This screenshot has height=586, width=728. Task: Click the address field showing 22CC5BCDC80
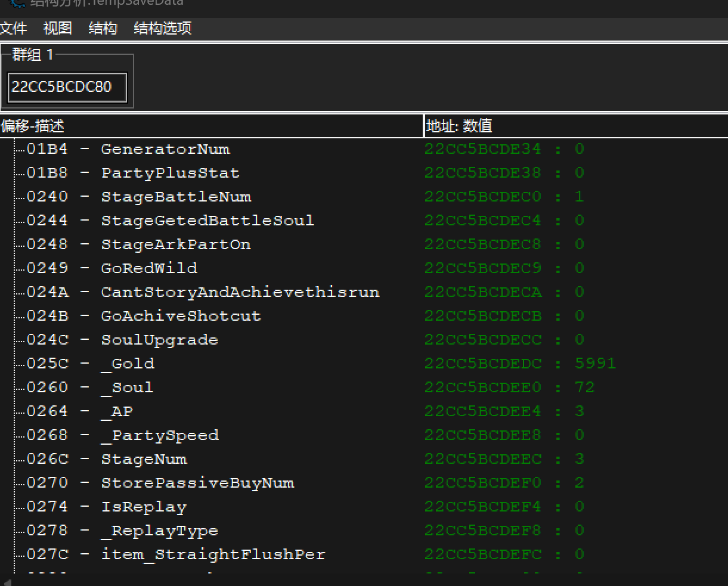coord(66,87)
